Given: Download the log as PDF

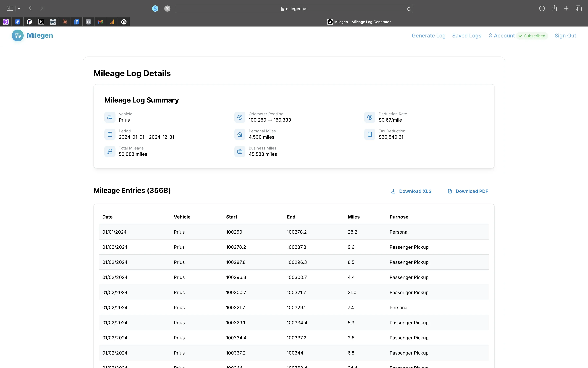Looking at the screenshot, I should click(468, 191).
